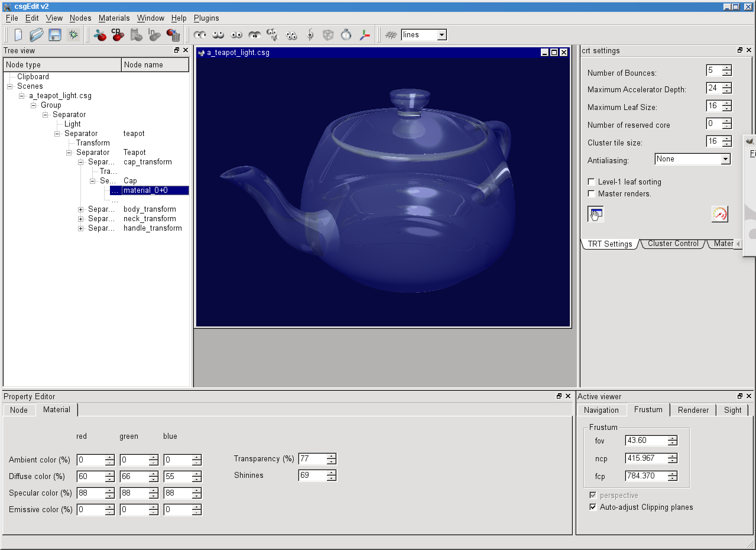
Task: Click the green bug debug icon
Action: coord(73,35)
